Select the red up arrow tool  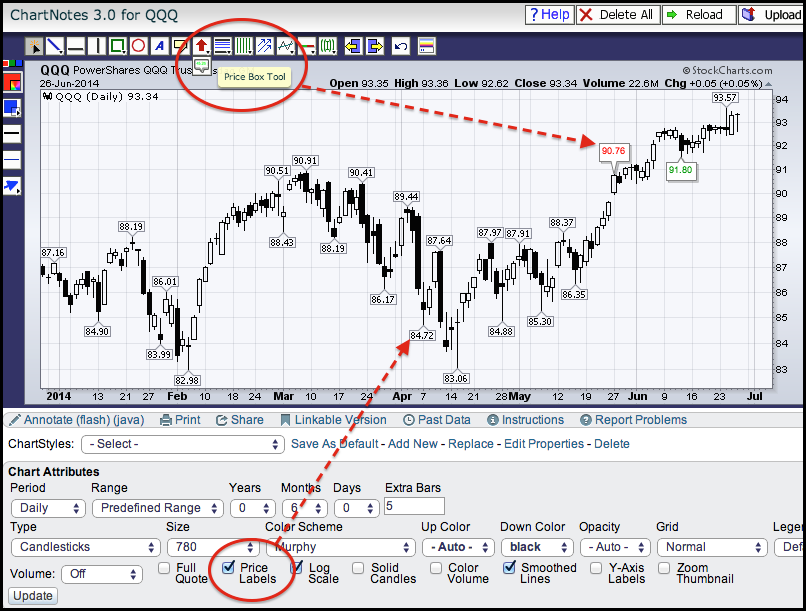coord(202,46)
